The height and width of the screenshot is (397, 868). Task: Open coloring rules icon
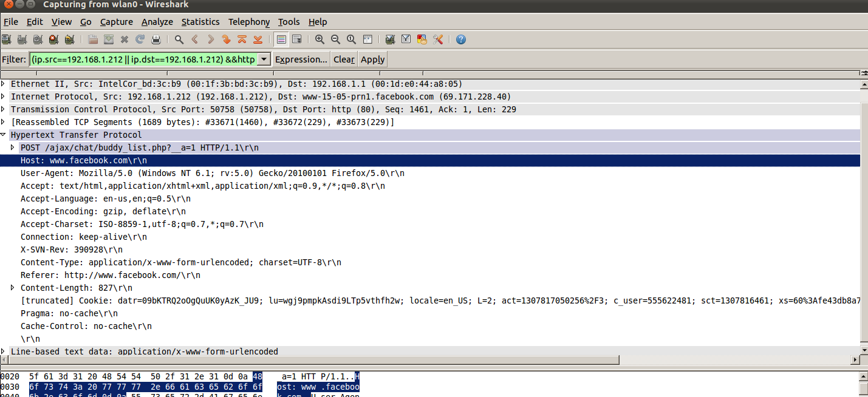click(422, 39)
